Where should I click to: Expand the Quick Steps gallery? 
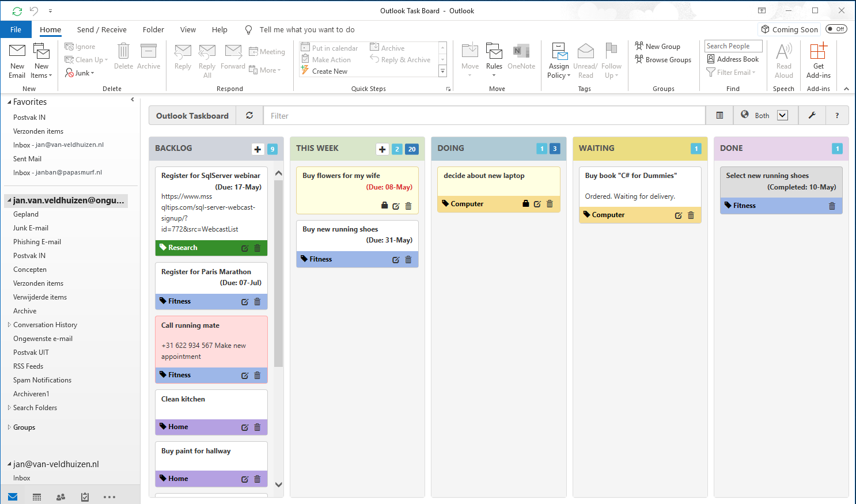coord(442,71)
